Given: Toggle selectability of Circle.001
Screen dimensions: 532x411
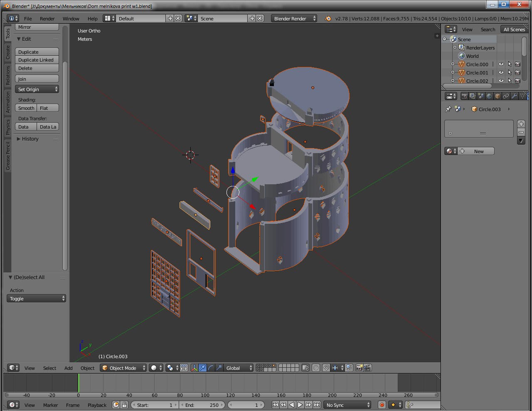Looking at the screenshot, I should click(x=510, y=72).
